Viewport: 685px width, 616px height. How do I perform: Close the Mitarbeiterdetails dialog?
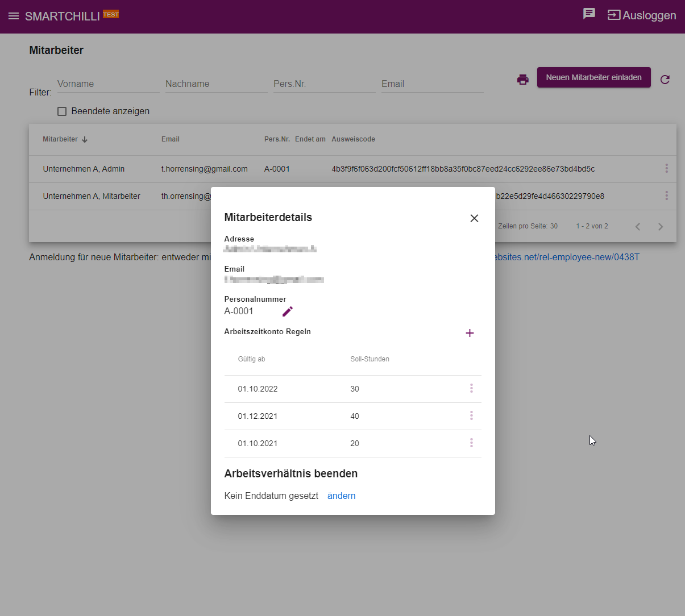click(x=474, y=218)
